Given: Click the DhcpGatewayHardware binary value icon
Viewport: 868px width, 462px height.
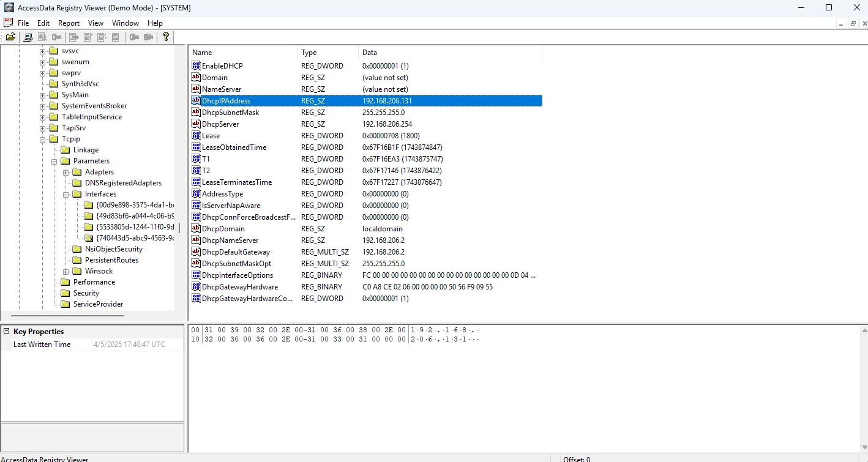Looking at the screenshot, I should (196, 287).
